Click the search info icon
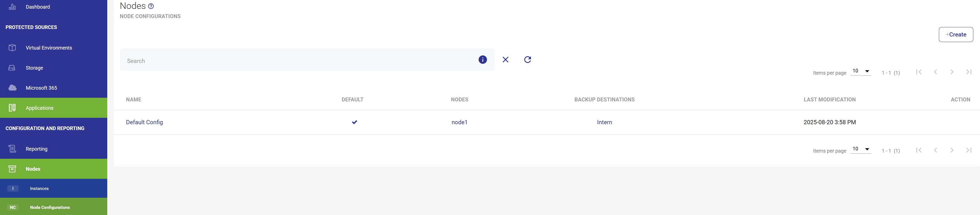Image resolution: width=980 pixels, height=215 pixels. pyautogui.click(x=482, y=60)
